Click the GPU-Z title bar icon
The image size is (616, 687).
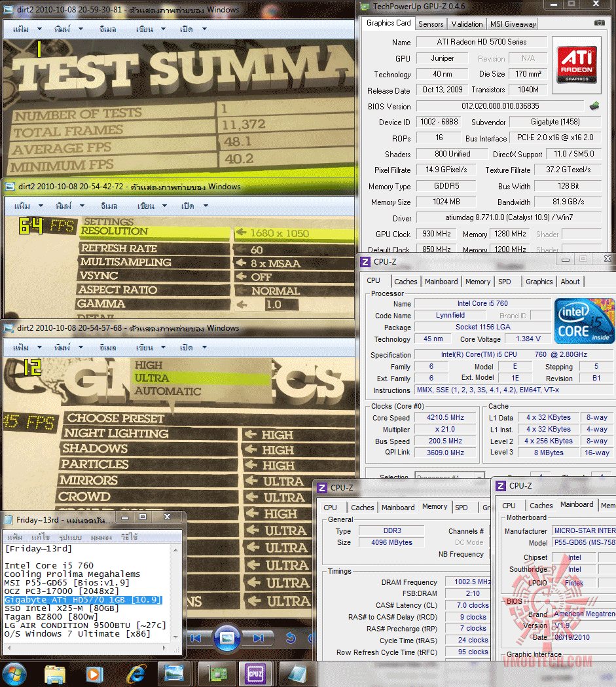point(365,6)
